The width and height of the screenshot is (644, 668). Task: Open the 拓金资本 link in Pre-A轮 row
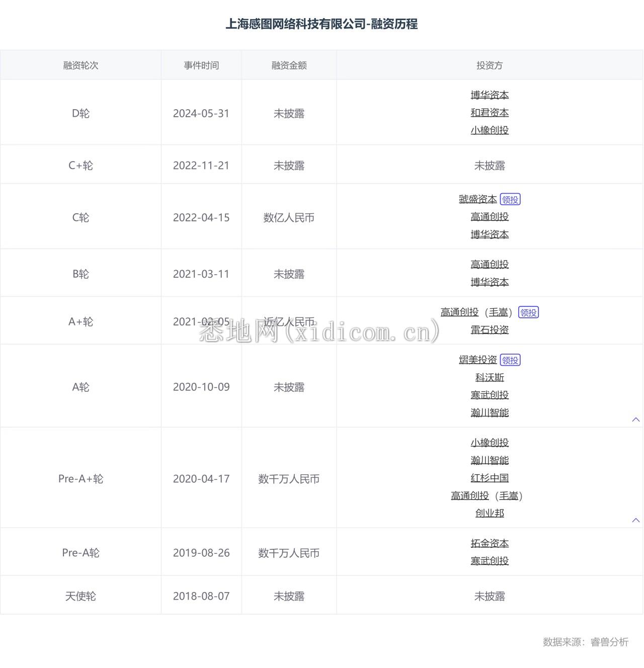click(490, 543)
